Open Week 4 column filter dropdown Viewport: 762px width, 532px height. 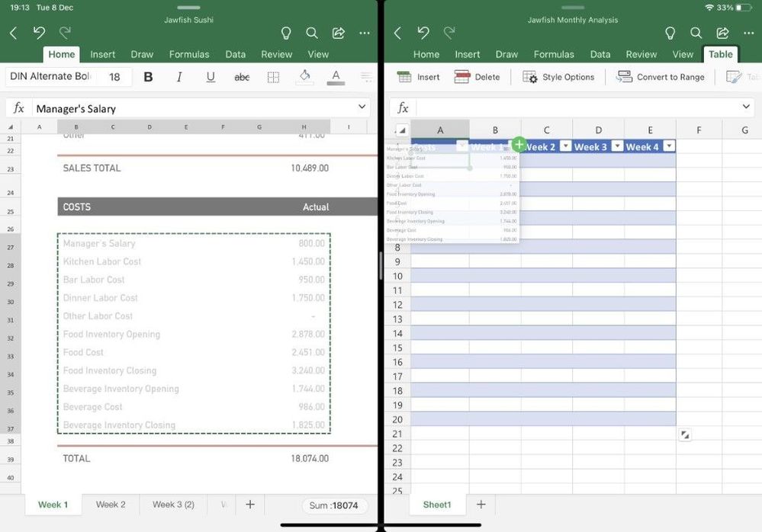pos(669,146)
